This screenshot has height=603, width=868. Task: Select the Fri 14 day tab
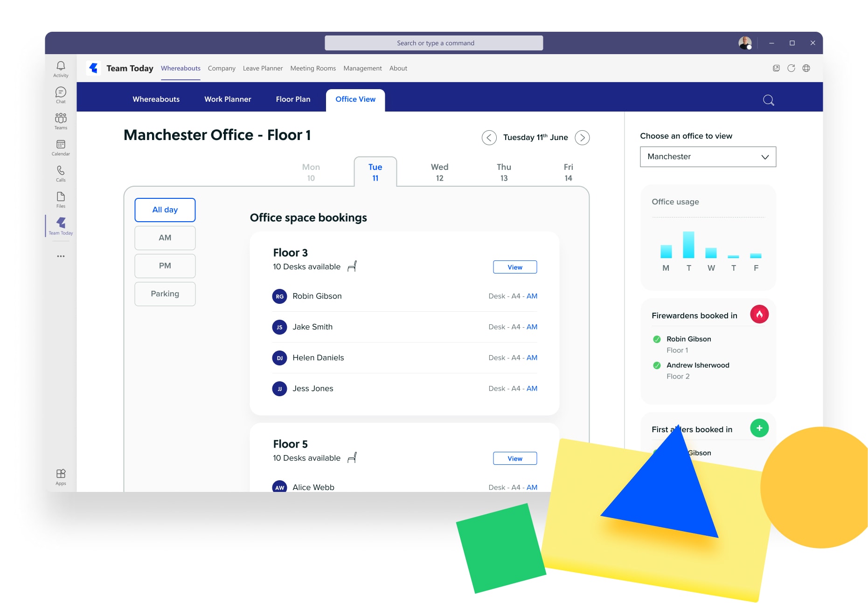click(568, 172)
